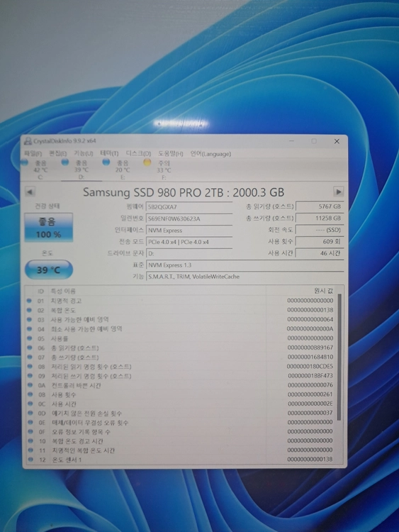399x532 pixels.
Task: Select attribute row 0C 사용 시간
Action: point(181,404)
